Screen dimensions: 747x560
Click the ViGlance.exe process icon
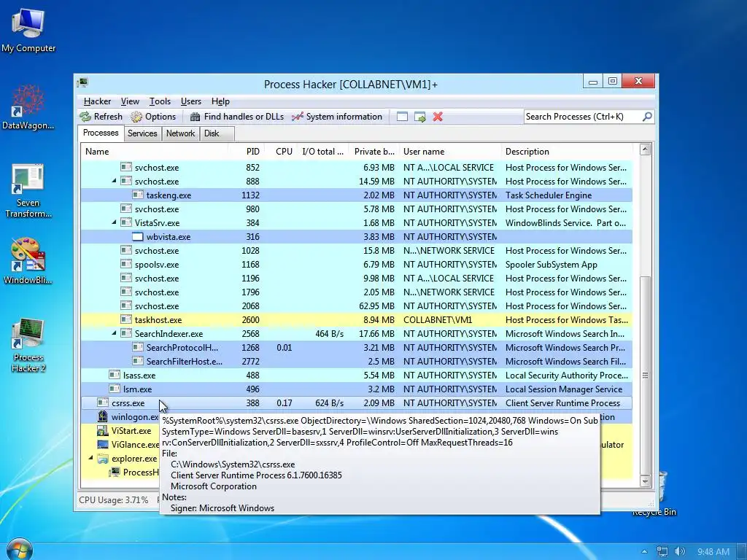pyautogui.click(x=102, y=444)
